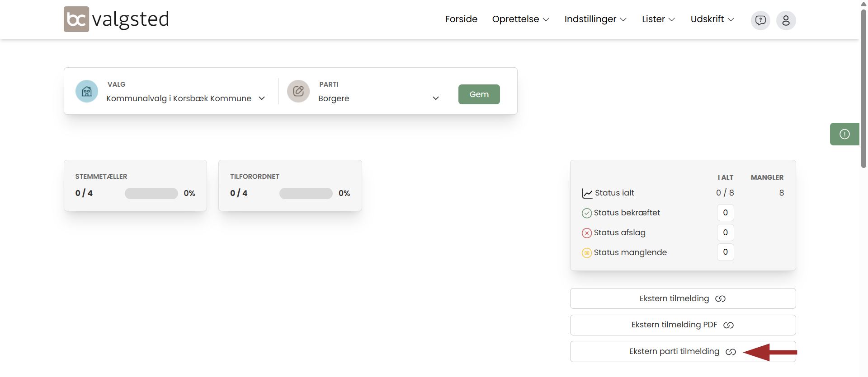Open the help chat icon
Screen dimensions: 868x377
760,20
